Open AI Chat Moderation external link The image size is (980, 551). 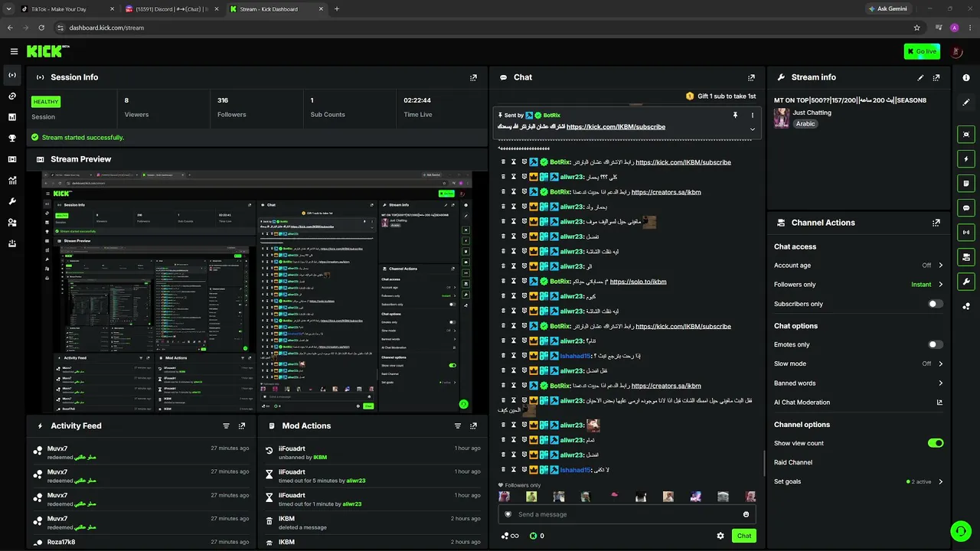(939, 403)
